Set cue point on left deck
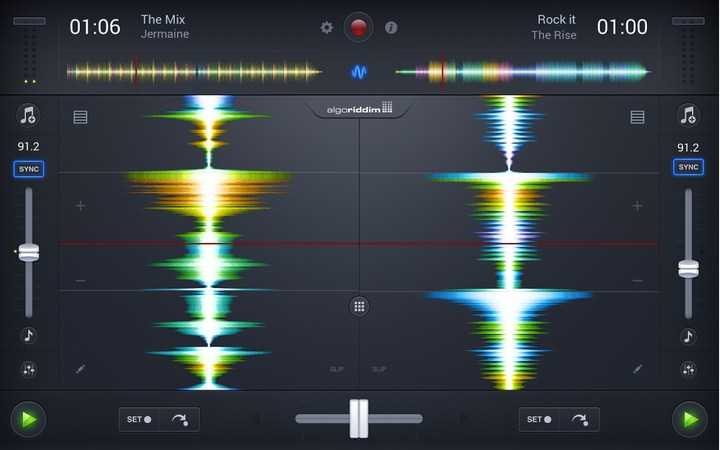The width and height of the screenshot is (720, 450). pyautogui.click(x=139, y=419)
